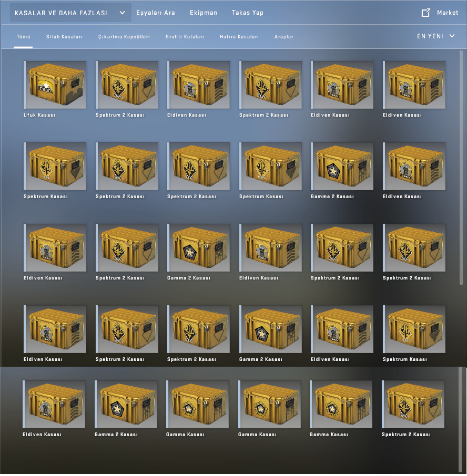
Task: Select the rightmost Gamma Kasası case
Action: point(341,404)
